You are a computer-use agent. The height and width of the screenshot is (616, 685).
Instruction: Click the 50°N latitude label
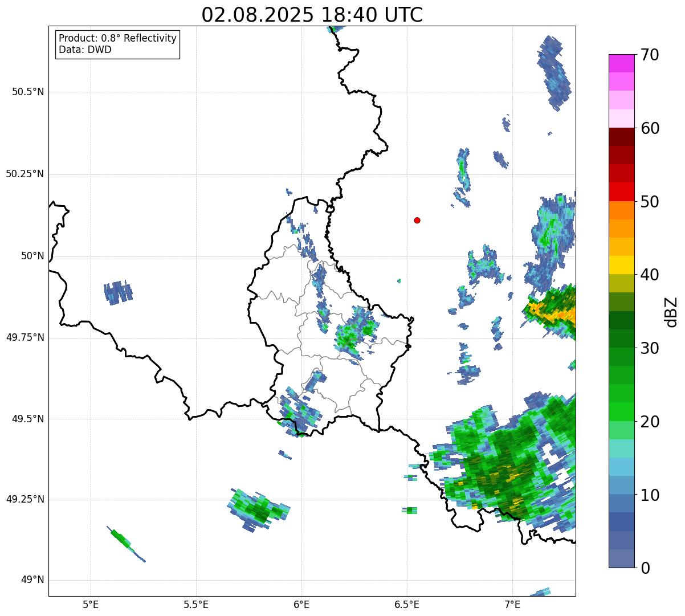(32, 256)
